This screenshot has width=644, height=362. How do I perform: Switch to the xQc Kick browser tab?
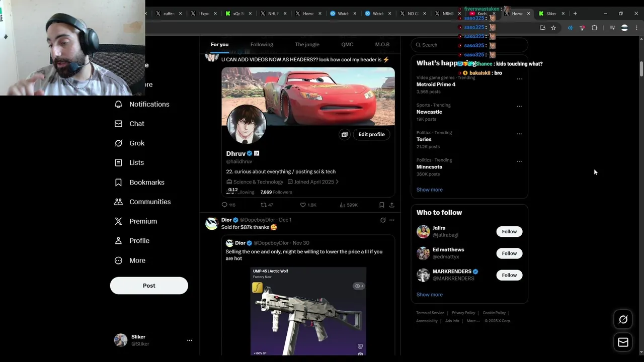(x=238, y=14)
